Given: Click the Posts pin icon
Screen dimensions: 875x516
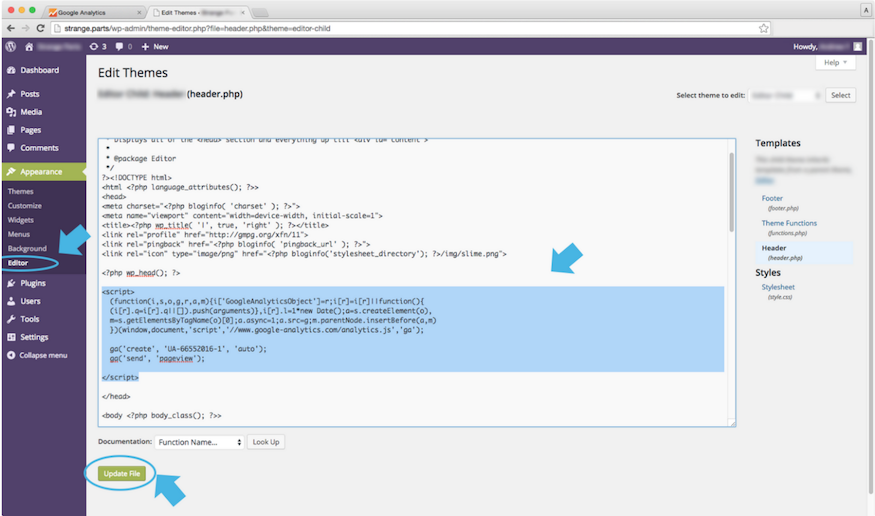Looking at the screenshot, I should point(11,94).
